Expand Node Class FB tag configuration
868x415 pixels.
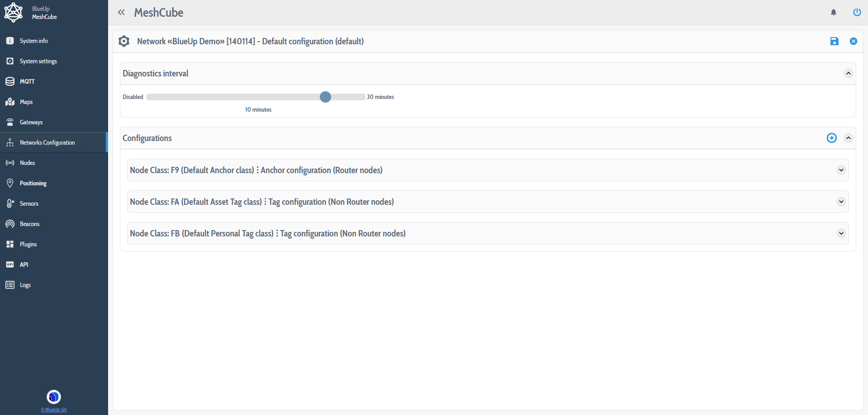click(x=841, y=233)
